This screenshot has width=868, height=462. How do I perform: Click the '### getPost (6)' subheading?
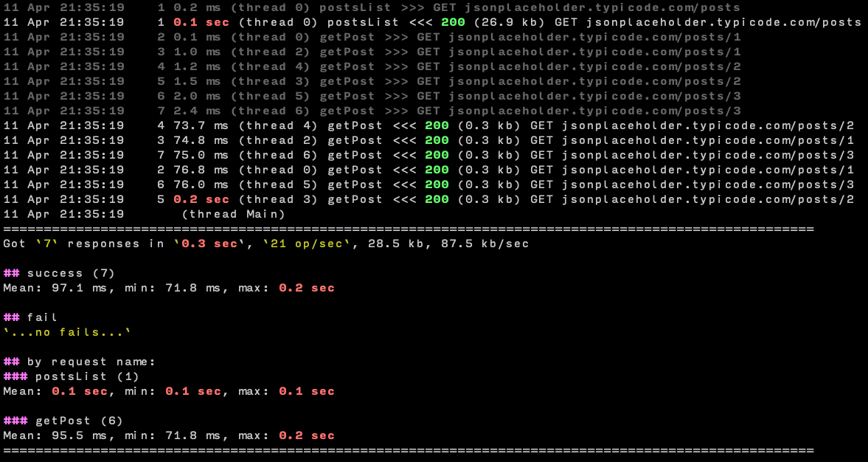pos(63,421)
